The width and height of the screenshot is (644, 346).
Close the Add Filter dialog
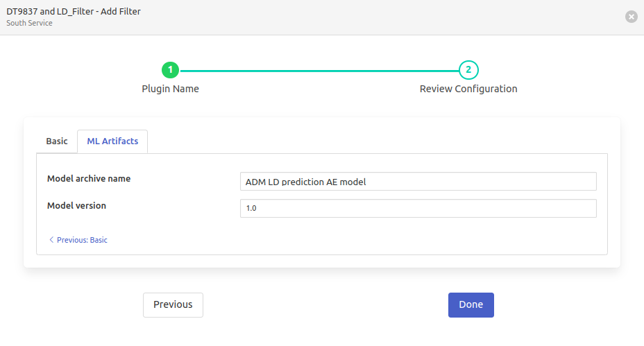point(631,17)
